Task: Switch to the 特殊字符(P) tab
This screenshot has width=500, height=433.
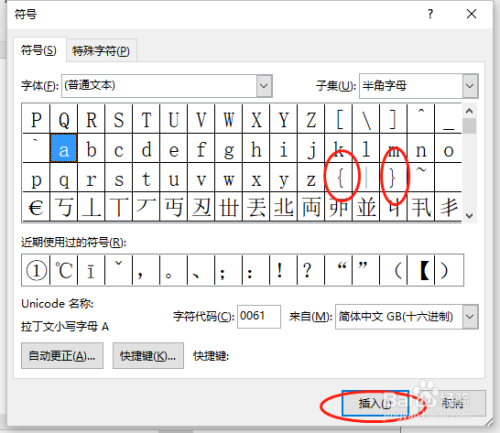Action: pos(101,51)
